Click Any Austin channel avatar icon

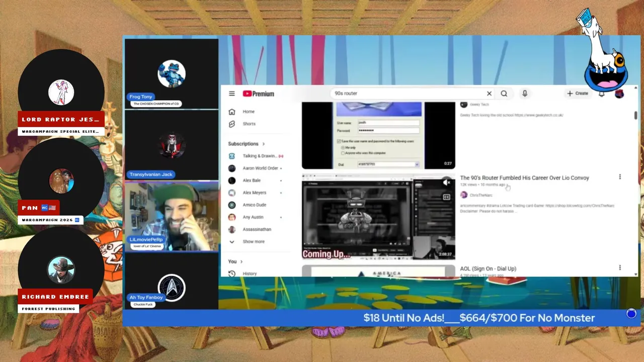232,217
